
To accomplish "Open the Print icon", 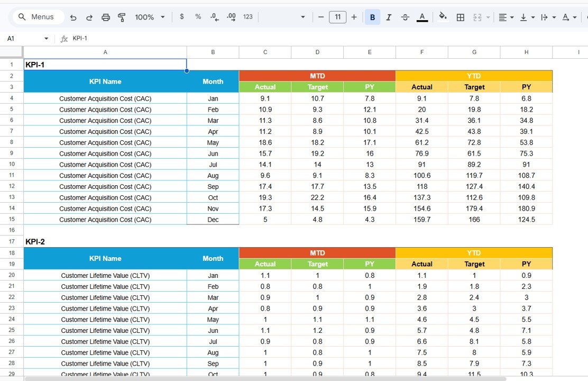I will [105, 16].
